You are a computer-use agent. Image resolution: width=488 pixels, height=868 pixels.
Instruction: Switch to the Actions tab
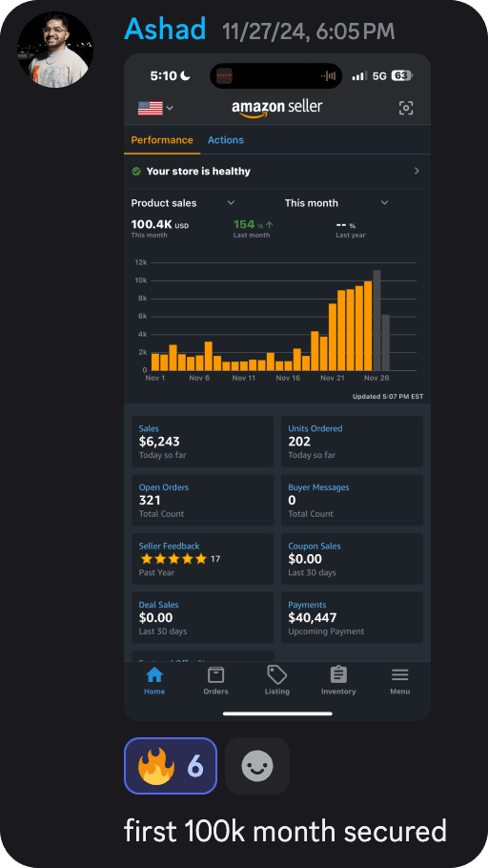coord(226,140)
